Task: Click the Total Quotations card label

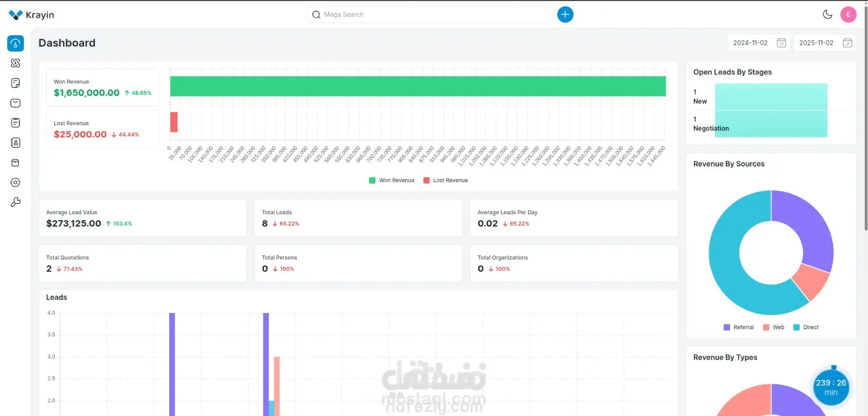Action: coord(67,258)
